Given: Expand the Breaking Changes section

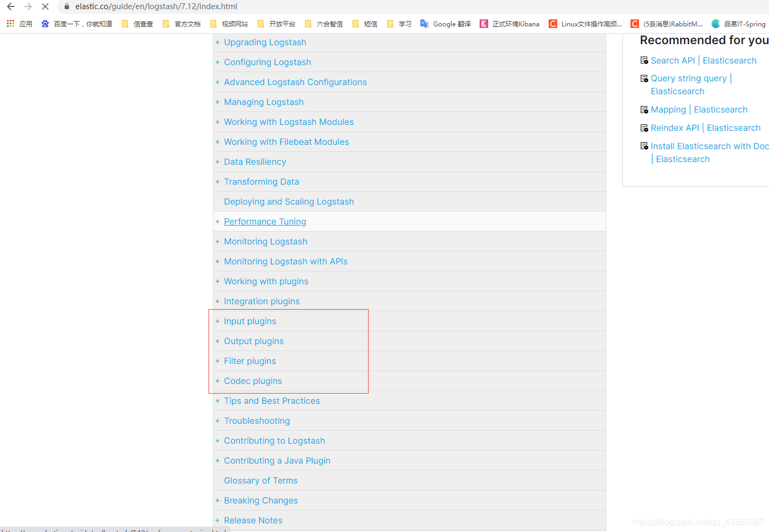Looking at the screenshot, I should point(217,500).
